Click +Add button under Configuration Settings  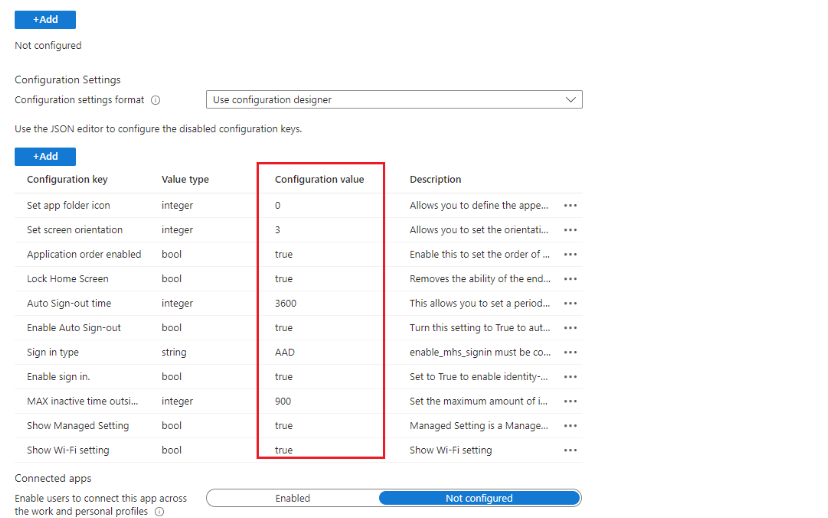(x=45, y=157)
